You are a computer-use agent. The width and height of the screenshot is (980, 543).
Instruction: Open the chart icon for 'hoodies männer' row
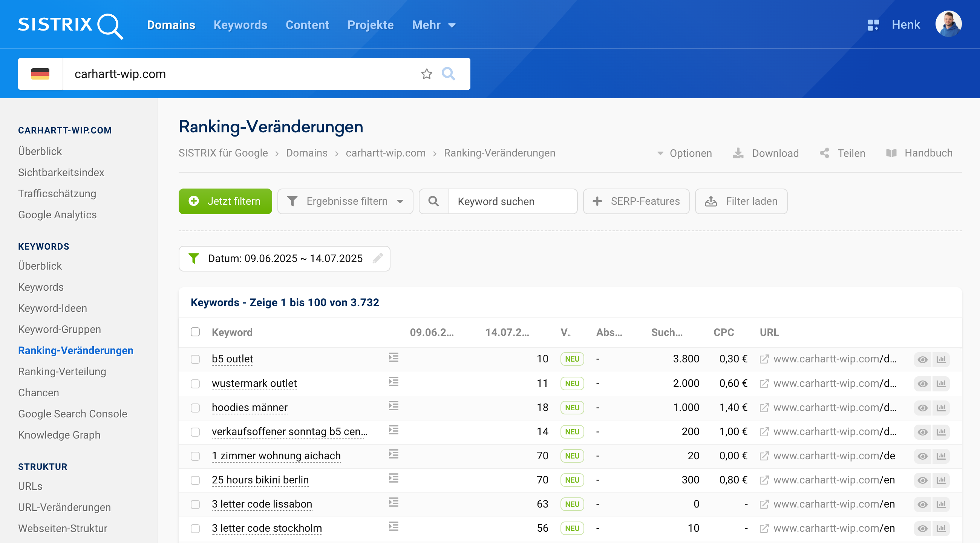pyautogui.click(x=941, y=408)
